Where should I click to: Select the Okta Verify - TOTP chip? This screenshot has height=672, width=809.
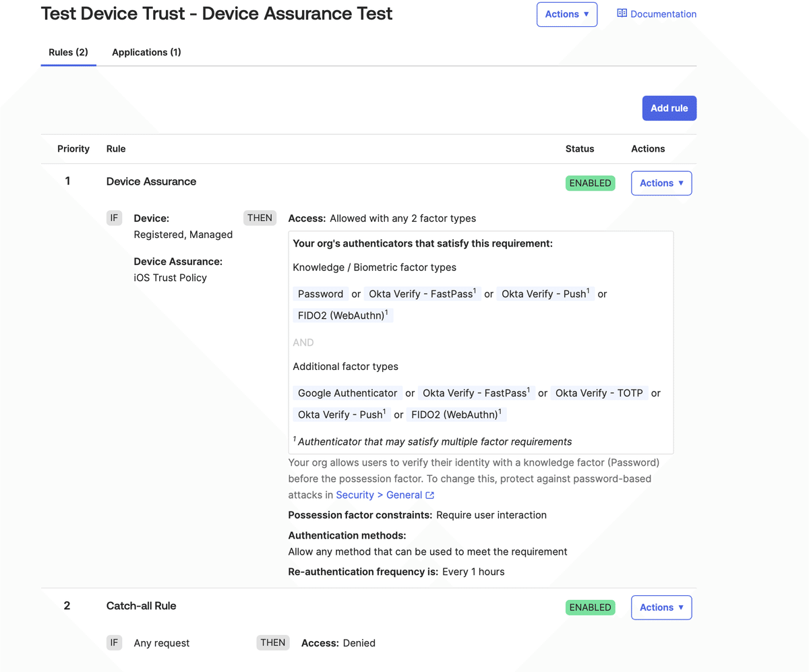597,393
